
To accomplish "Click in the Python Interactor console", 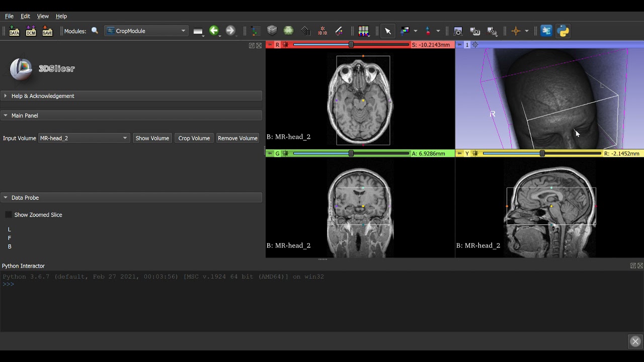I will tap(322, 301).
